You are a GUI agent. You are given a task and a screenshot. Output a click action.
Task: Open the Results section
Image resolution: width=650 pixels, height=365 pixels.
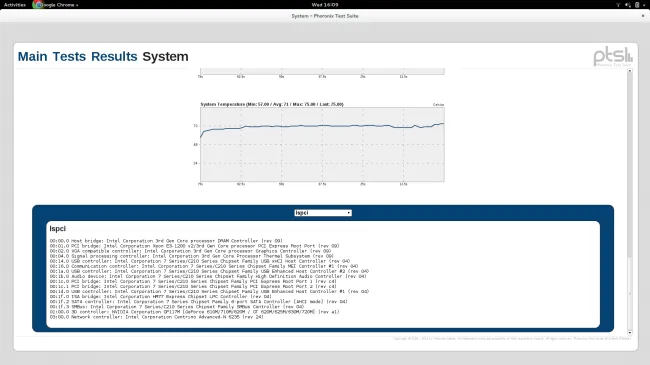tap(114, 56)
